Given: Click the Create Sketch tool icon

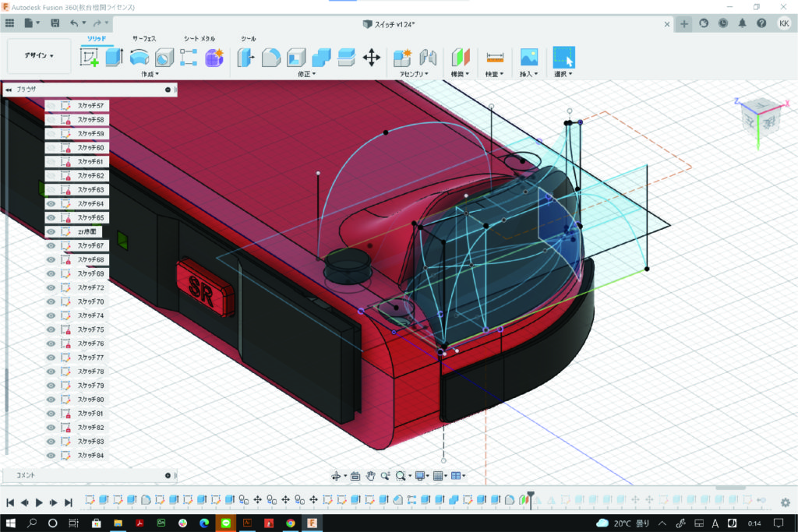Looking at the screenshot, I should (x=90, y=57).
